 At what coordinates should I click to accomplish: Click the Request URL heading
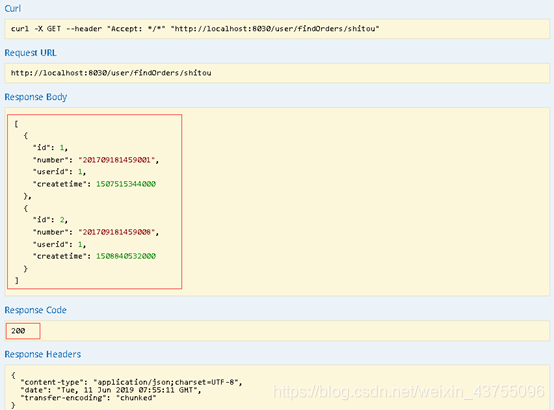coord(30,53)
